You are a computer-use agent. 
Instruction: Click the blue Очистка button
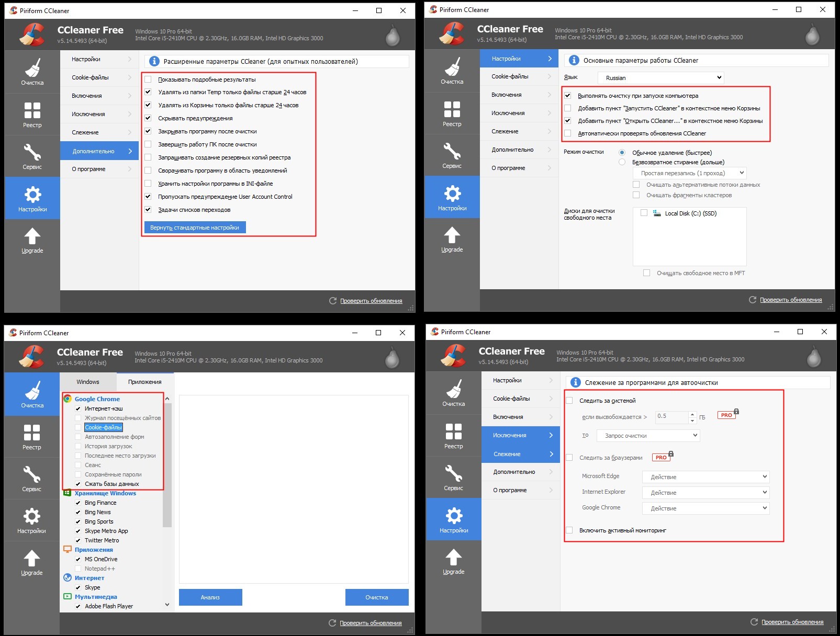tap(377, 597)
